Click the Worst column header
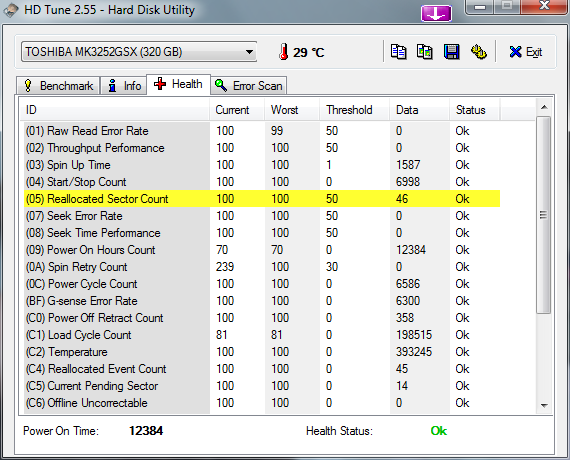Image resolution: width=570 pixels, height=460 pixels. [292, 110]
